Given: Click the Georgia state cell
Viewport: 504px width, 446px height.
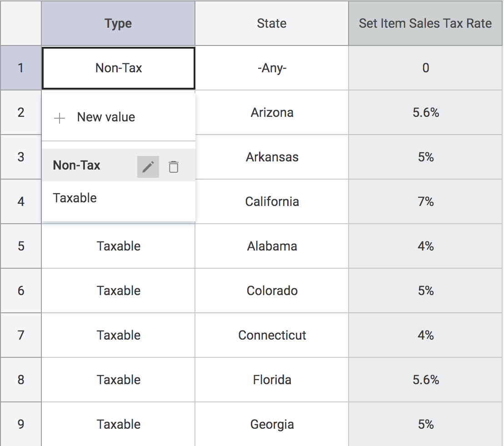Looking at the screenshot, I should click(272, 424).
